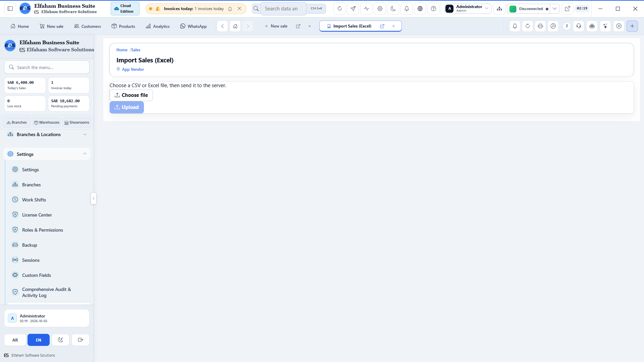This screenshot has width=644, height=362.
Task: Open the Customers menu item
Action: (x=88, y=26)
